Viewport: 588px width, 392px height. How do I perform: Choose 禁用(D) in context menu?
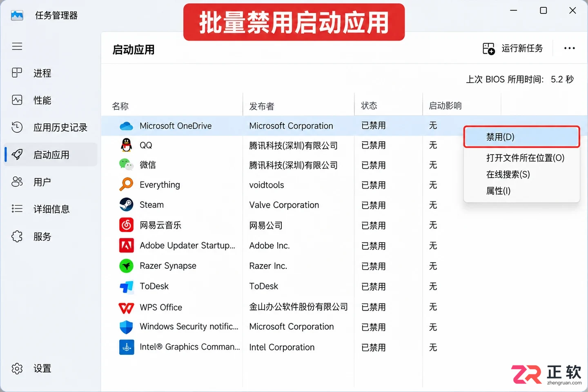point(521,137)
